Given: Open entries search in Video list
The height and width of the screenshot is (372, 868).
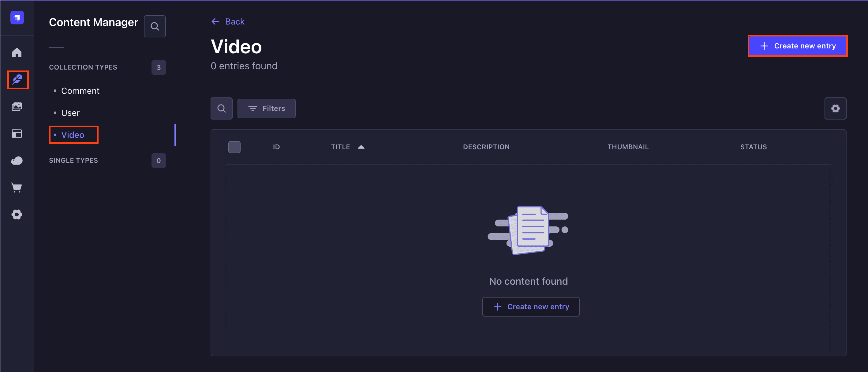Looking at the screenshot, I should click(221, 108).
